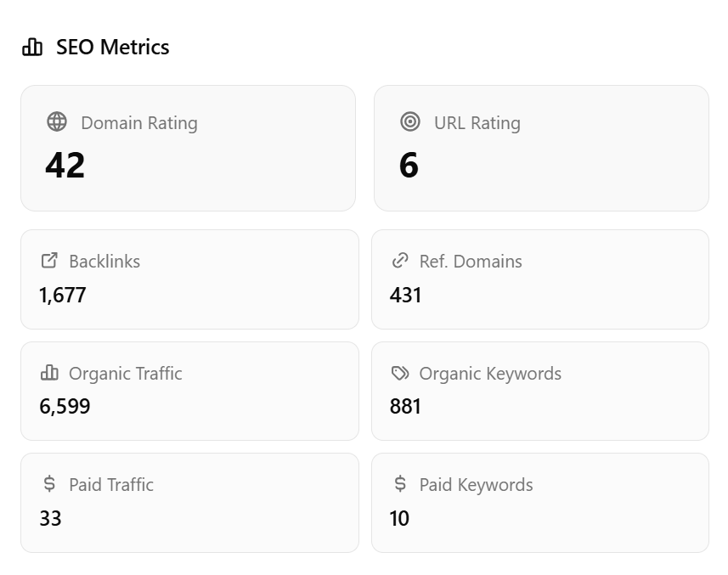Click the Organic Keywords value 881

tap(406, 407)
